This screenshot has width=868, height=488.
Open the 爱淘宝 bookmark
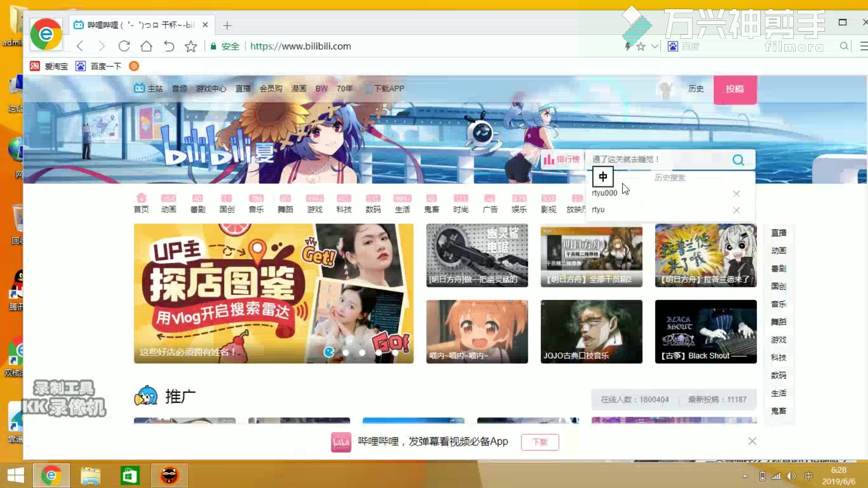pyautogui.click(x=49, y=66)
